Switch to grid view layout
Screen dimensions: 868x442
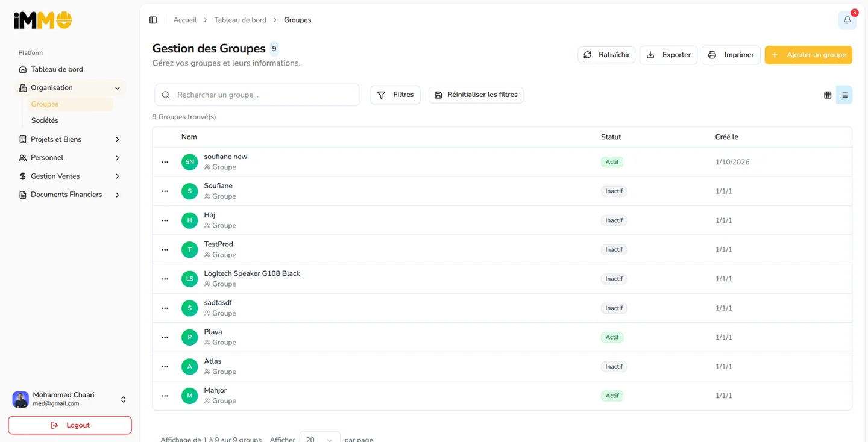click(828, 95)
